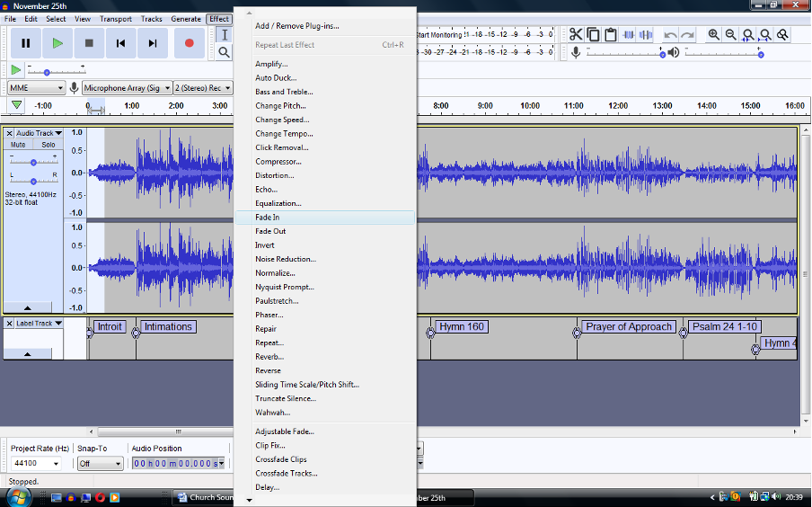
Task: Zoom out on the timeline
Action: (x=730, y=35)
